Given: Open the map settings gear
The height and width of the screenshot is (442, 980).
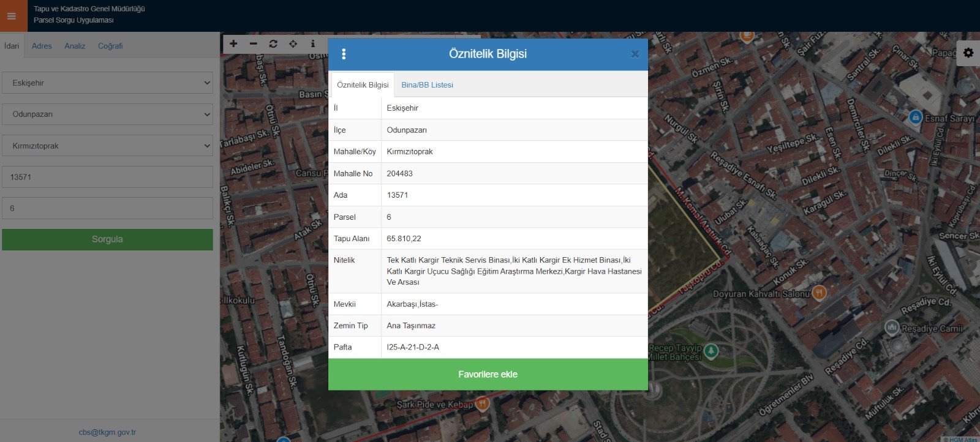Looking at the screenshot, I should [x=968, y=53].
